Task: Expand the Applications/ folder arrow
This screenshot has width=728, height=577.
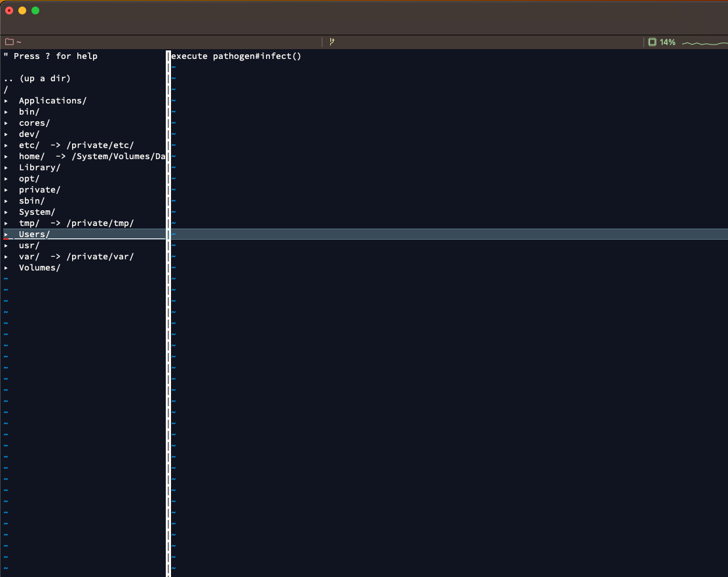Action: click(x=7, y=101)
